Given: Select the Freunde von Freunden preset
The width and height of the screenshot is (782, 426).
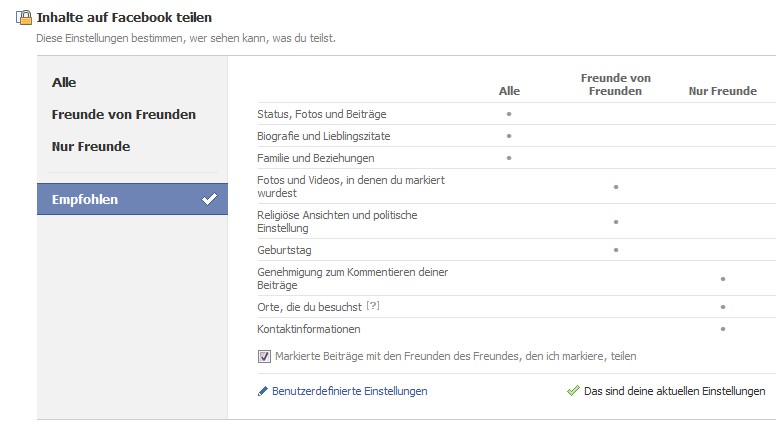Looking at the screenshot, I should point(123,115).
